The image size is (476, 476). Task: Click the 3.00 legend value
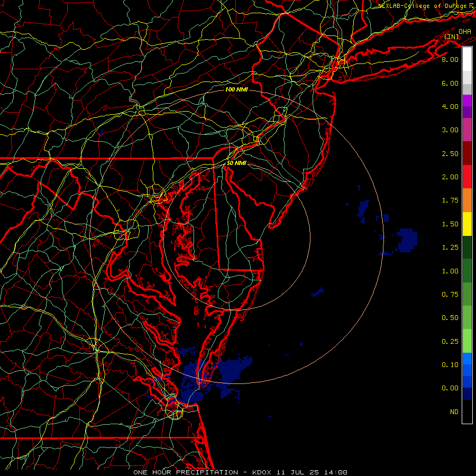450,130
